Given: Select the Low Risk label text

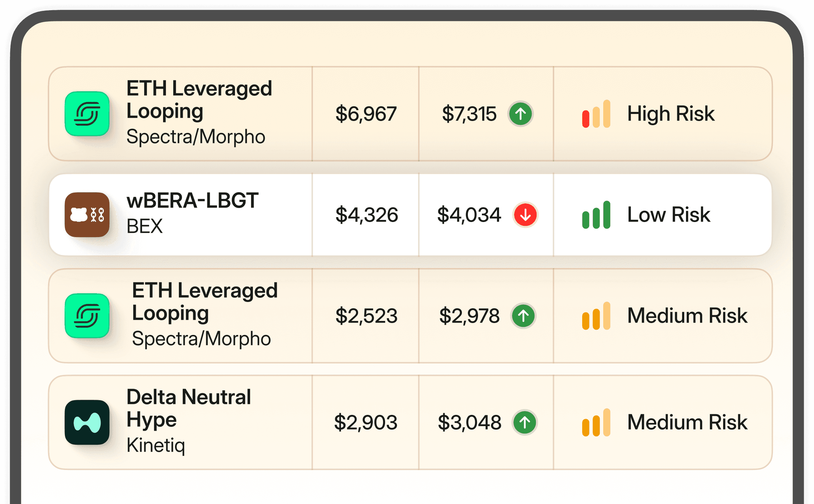Looking at the screenshot, I should 668,215.
